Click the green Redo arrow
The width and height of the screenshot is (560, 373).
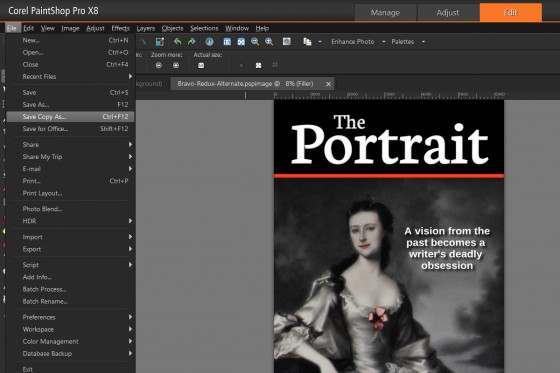click(x=191, y=41)
